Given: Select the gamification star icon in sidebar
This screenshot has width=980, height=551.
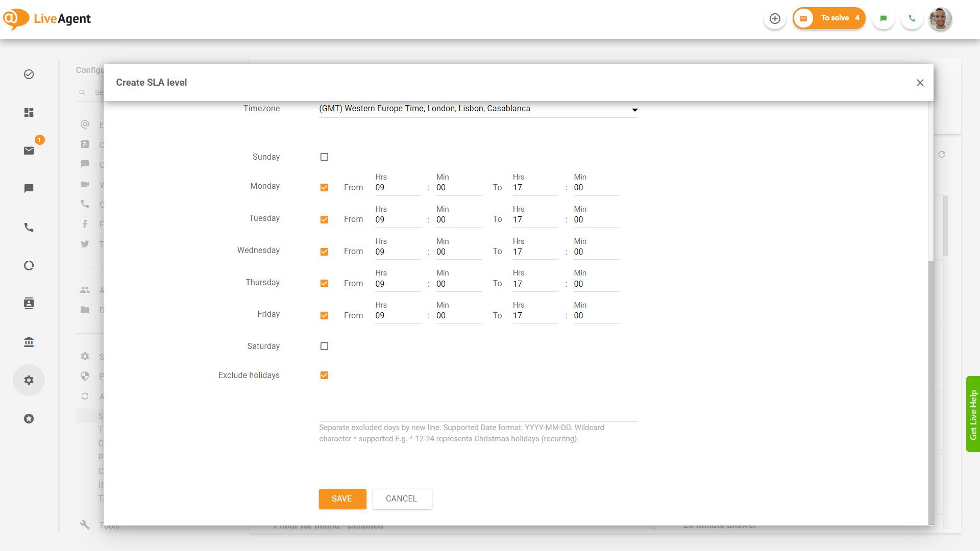Looking at the screenshot, I should [x=29, y=418].
